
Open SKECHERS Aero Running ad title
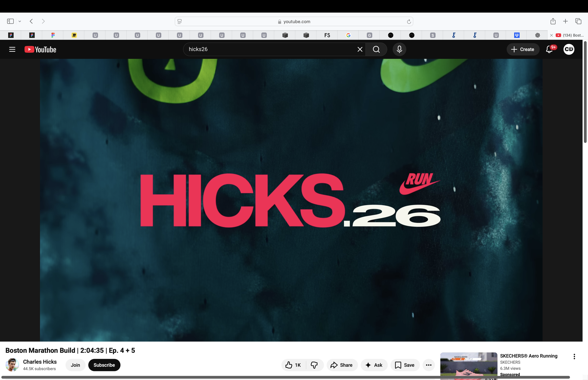click(528, 356)
